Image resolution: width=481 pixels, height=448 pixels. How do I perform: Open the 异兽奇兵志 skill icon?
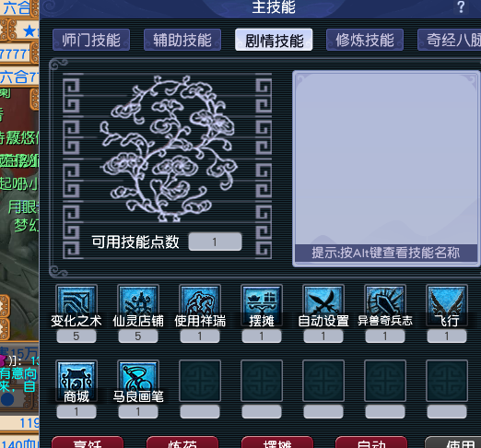385,305
